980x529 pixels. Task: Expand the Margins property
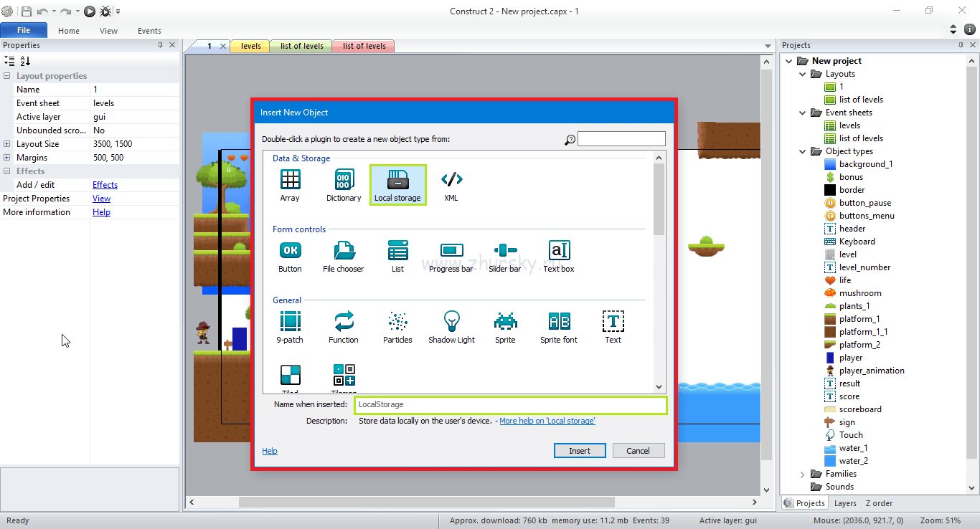7,158
